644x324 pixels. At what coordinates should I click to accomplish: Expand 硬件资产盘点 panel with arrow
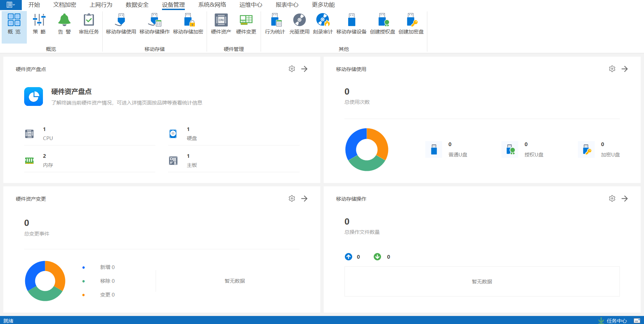point(304,69)
